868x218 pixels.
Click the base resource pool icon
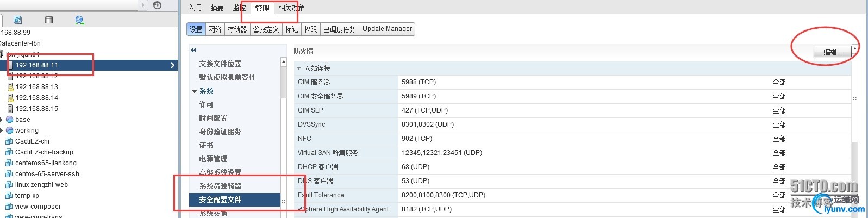(9, 120)
